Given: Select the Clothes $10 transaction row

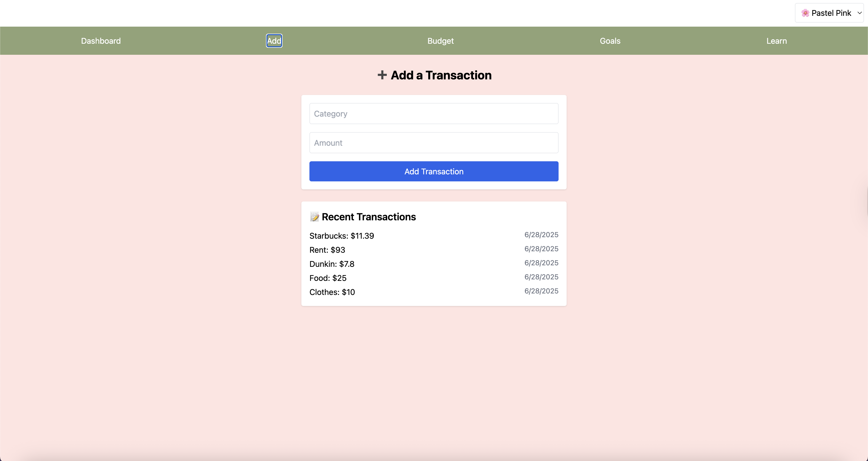Looking at the screenshot, I should coord(332,292).
